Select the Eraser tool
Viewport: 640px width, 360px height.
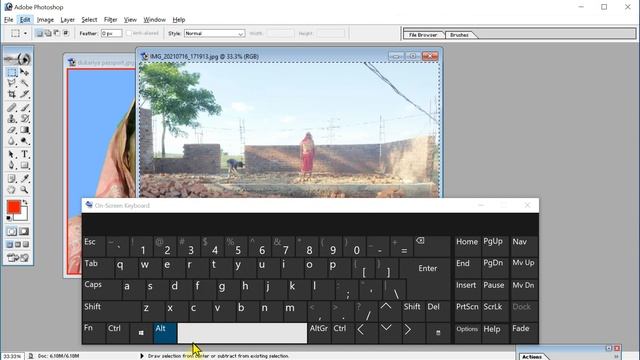click(12, 130)
